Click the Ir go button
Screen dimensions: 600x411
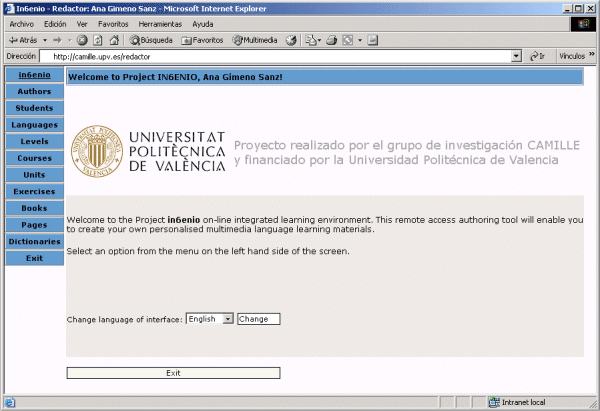tap(537, 57)
